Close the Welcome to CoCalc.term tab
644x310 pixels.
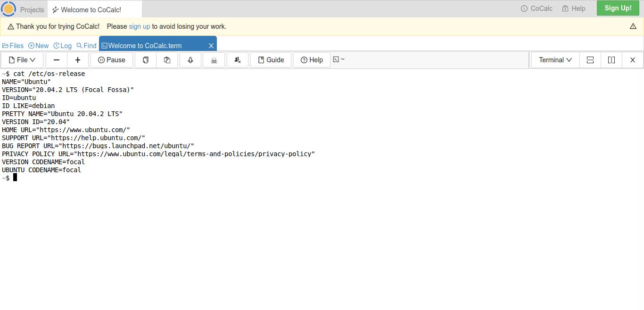click(211, 46)
